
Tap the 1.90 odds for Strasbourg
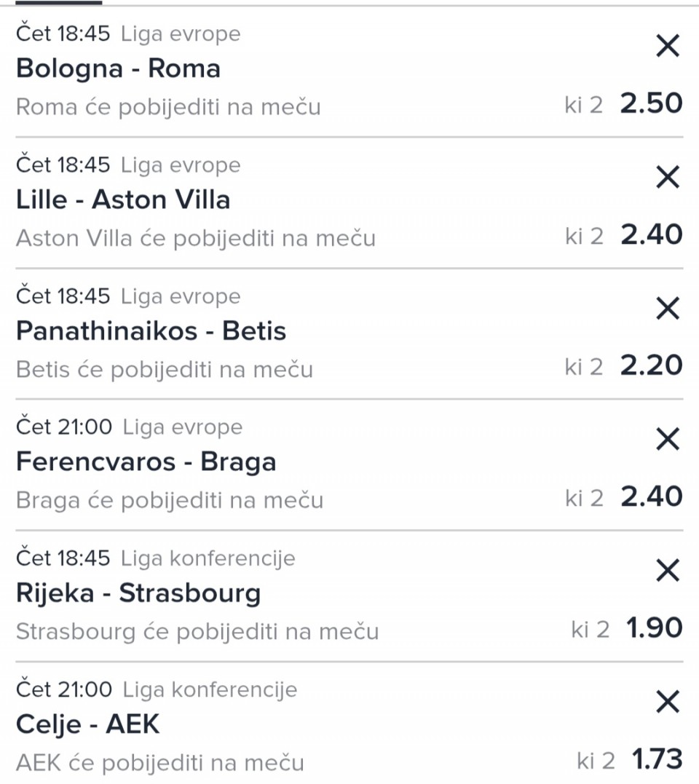pyautogui.click(x=654, y=627)
